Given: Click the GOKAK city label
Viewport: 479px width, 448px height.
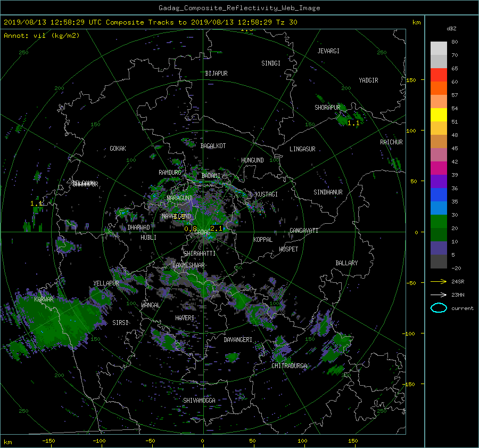Looking at the screenshot, I should coord(118,149).
